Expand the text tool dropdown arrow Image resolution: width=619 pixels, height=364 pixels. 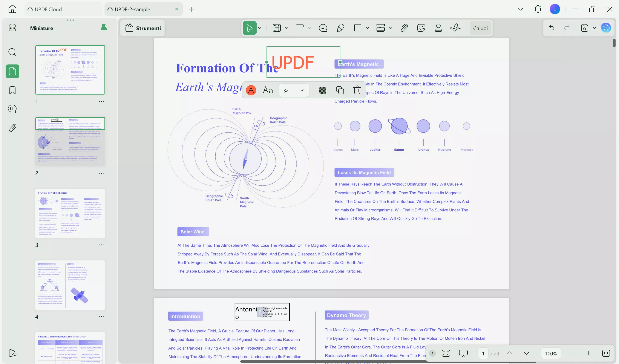(310, 28)
